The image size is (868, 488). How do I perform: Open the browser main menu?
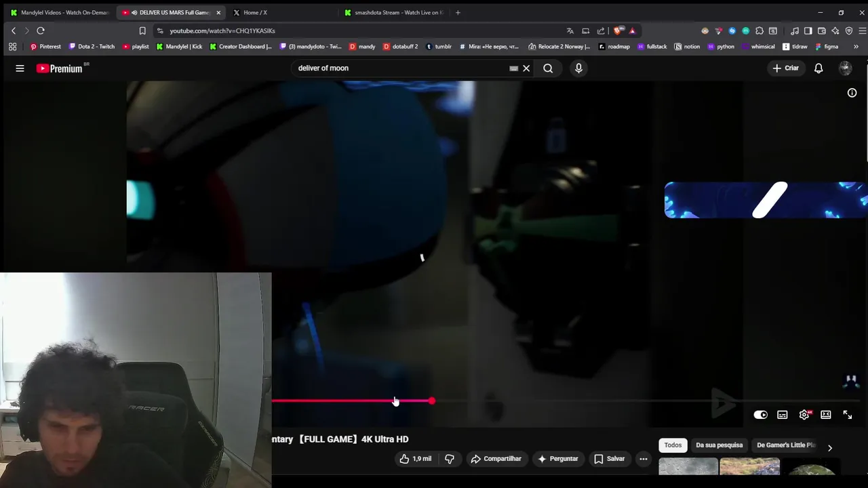pyautogui.click(x=863, y=30)
